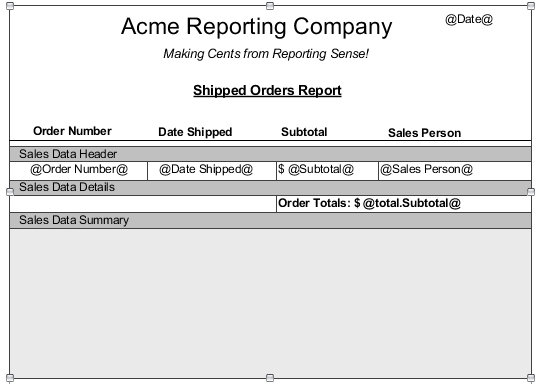The image size is (536, 384).
Task: Select the Shipped Orders Report heading
Action: pyautogui.click(x=267, y=91)
